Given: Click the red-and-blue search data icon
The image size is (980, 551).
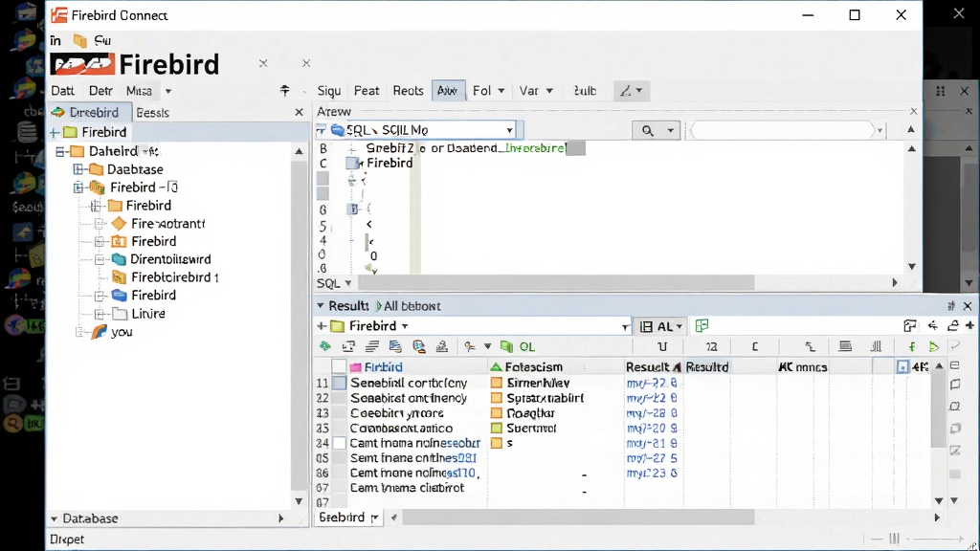Looking at the screenshot, I should (419, 346).
